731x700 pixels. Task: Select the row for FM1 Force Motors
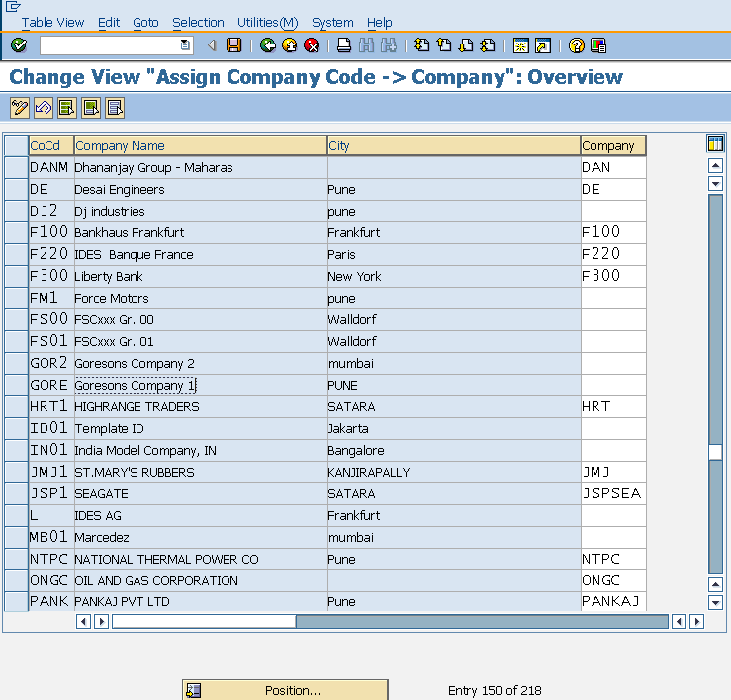point(16,299)
